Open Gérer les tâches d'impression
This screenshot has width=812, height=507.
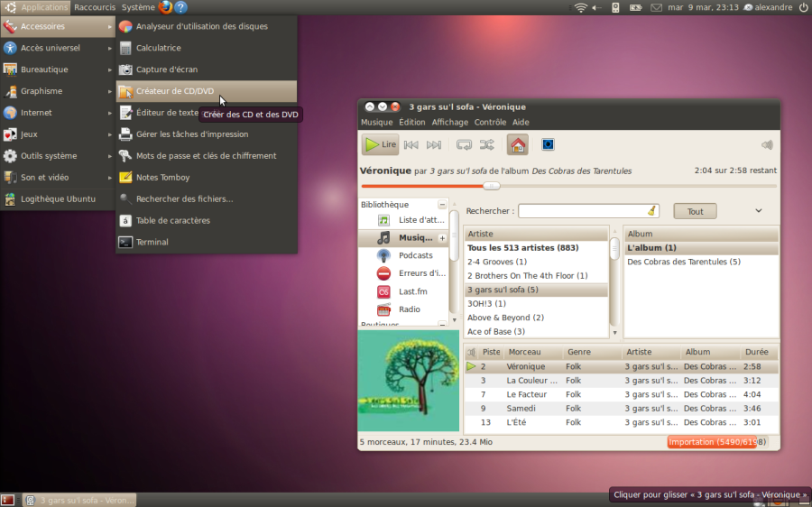[x=207, y=134]
